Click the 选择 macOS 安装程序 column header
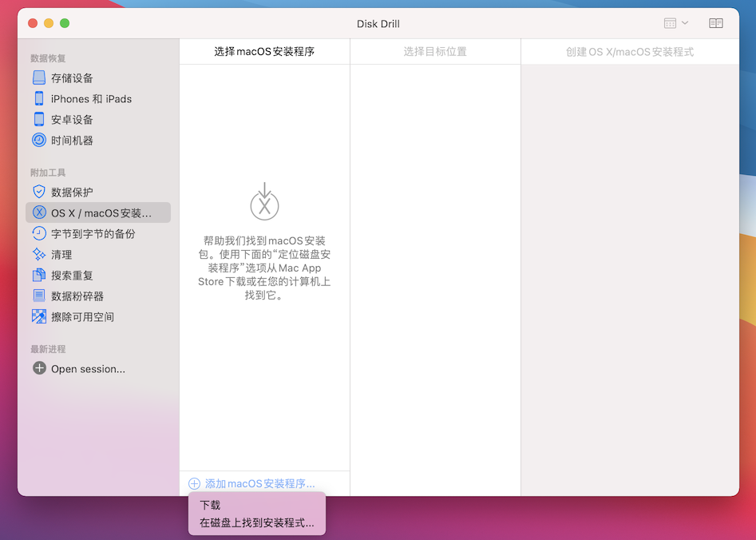756x540 pixels. click(264, 52)
